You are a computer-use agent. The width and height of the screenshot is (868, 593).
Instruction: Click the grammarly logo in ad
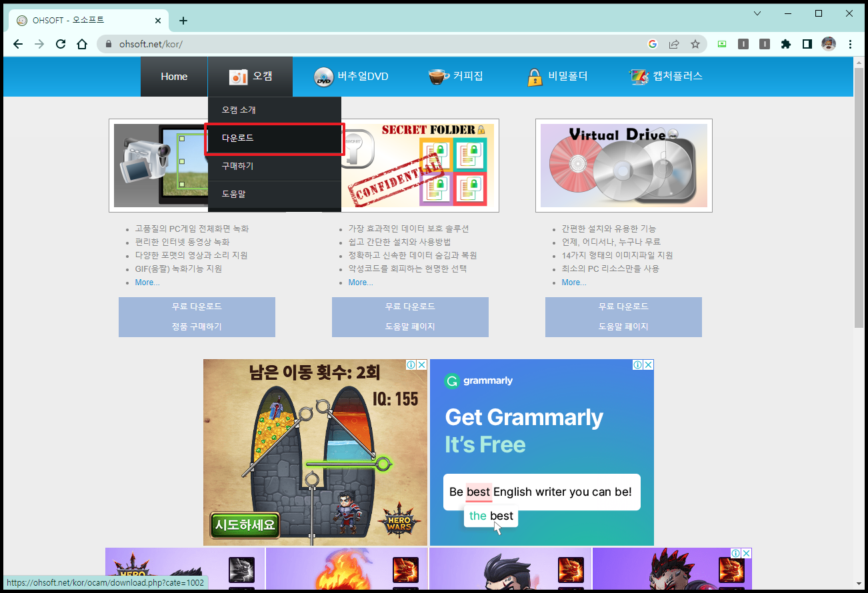coord(479,381)
